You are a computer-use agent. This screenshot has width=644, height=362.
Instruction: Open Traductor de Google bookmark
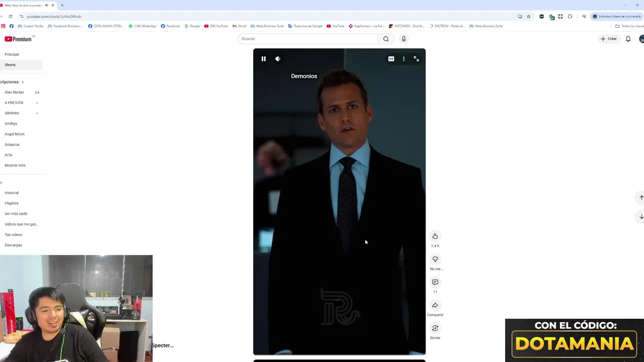[305, 26]
